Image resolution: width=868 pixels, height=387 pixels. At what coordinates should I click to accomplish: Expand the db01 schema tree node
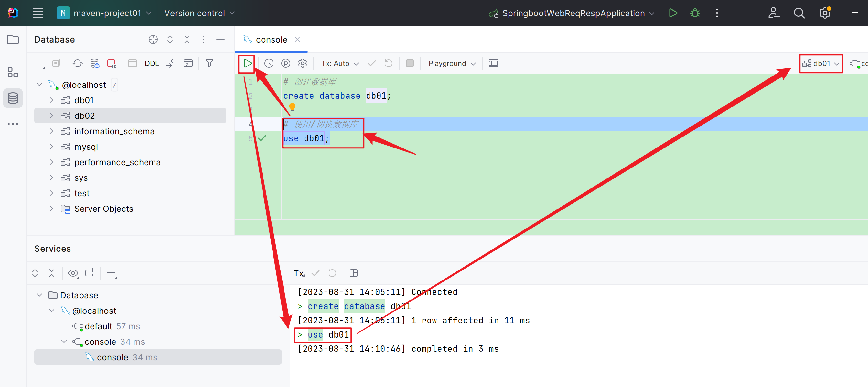click(51, 100)
